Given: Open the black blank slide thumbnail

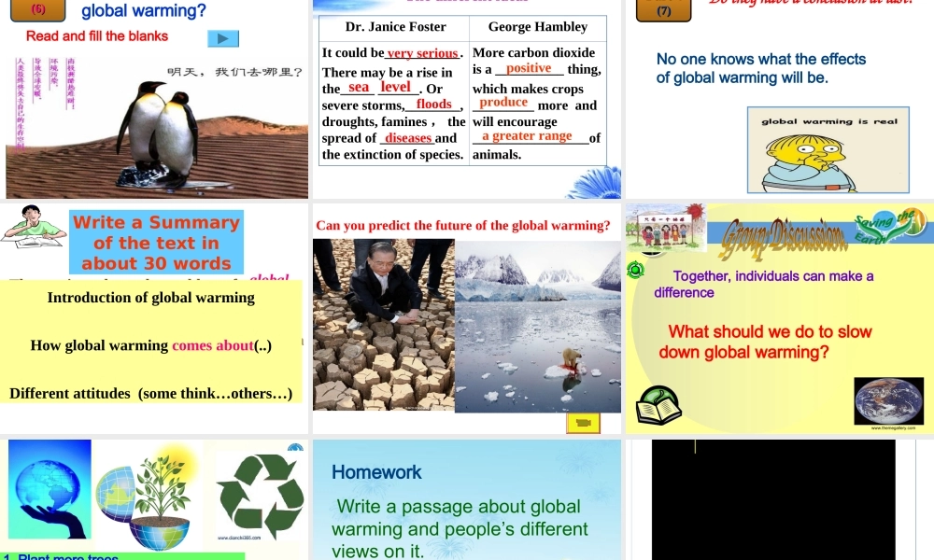Looking at the screenshot, I should (x=773, y=500).
